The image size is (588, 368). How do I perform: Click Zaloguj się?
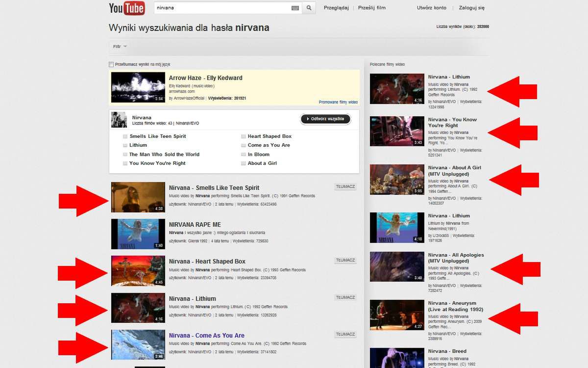[471, 8]
